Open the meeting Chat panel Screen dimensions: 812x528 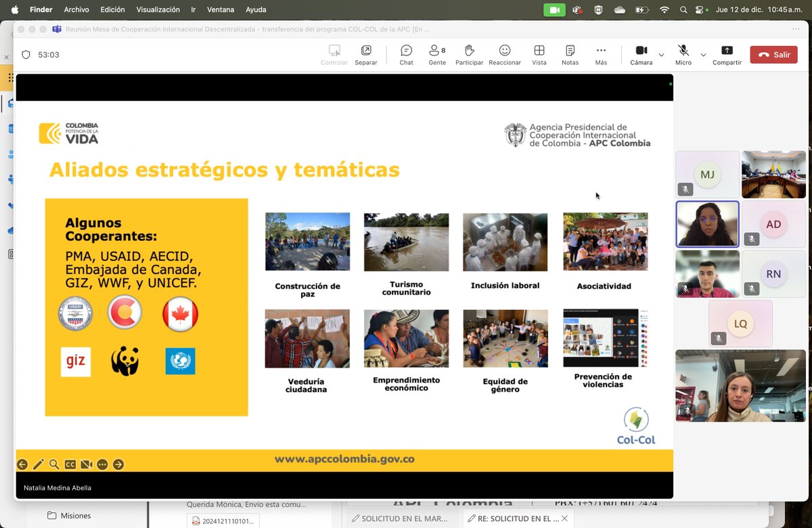(x=406, y=55)
